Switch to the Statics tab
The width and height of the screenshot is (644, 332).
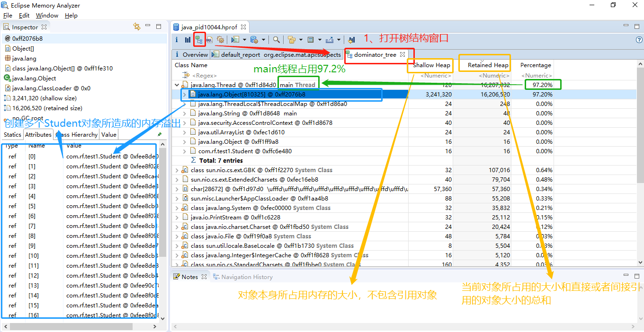click(x=13, y=134)
